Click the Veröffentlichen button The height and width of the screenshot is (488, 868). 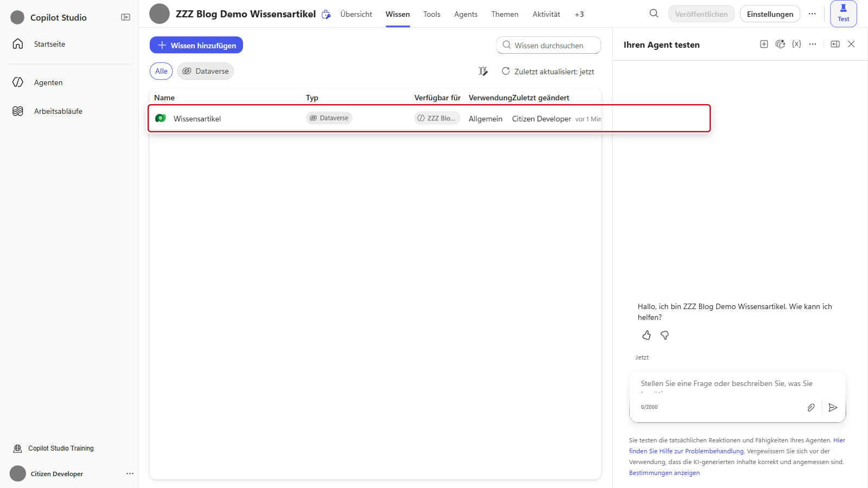[701, 14]
